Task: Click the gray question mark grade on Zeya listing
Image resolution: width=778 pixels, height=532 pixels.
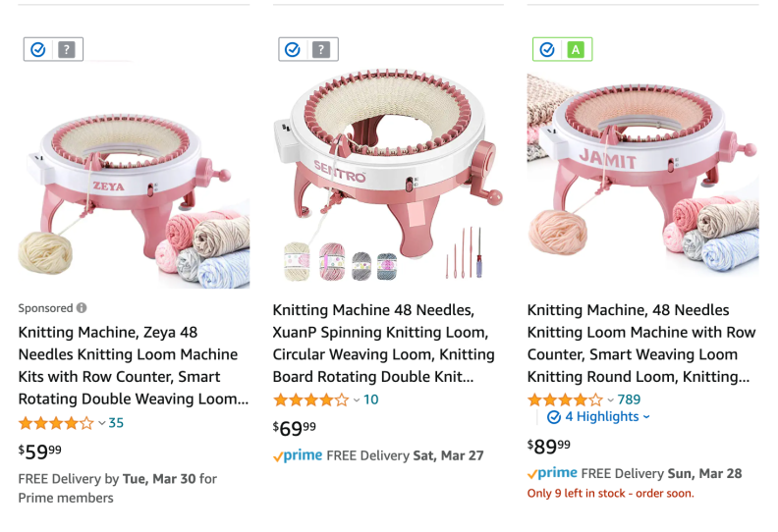Action: coord(67,50)
